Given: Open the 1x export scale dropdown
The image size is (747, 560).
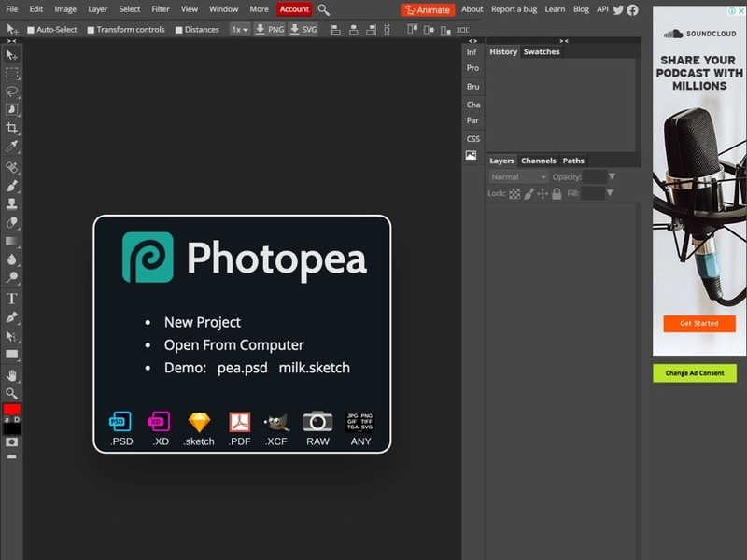Looking at the screenshot, I should point(240,30).
